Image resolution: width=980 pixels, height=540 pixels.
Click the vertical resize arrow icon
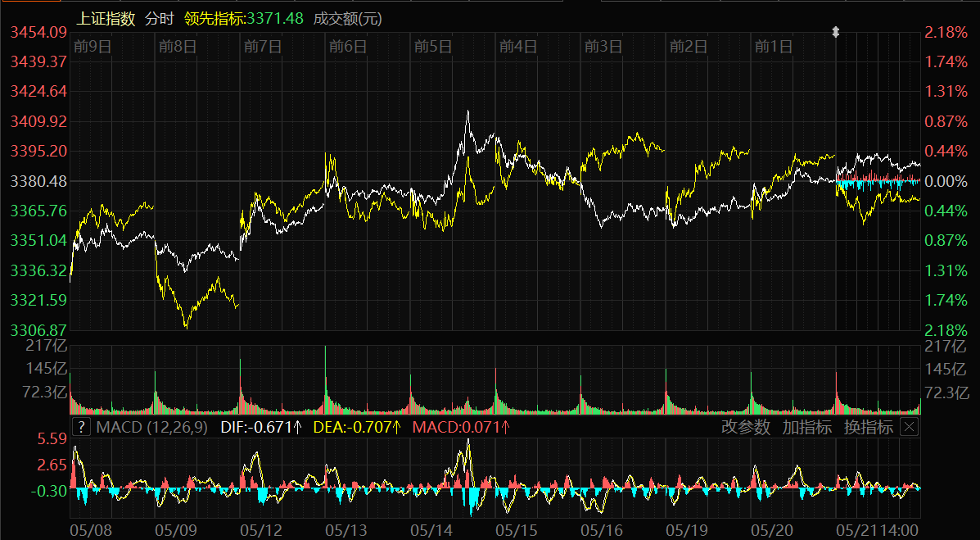point(835,32)
